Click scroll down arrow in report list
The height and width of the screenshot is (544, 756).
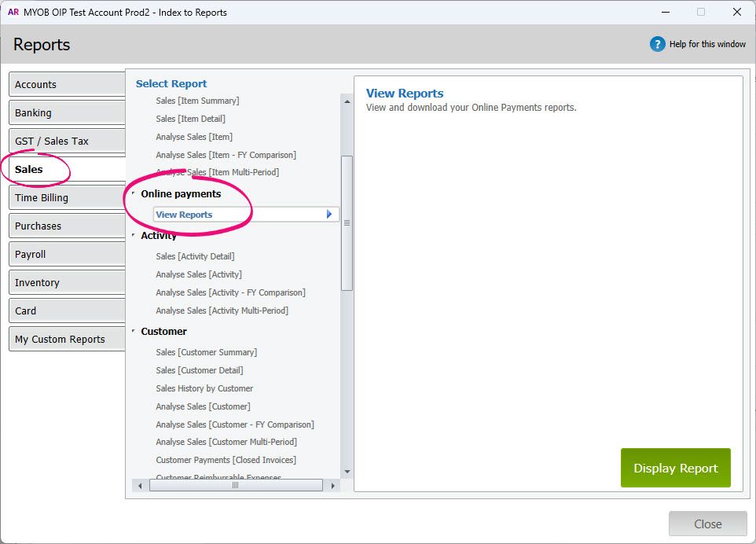[x=347, y=472]
